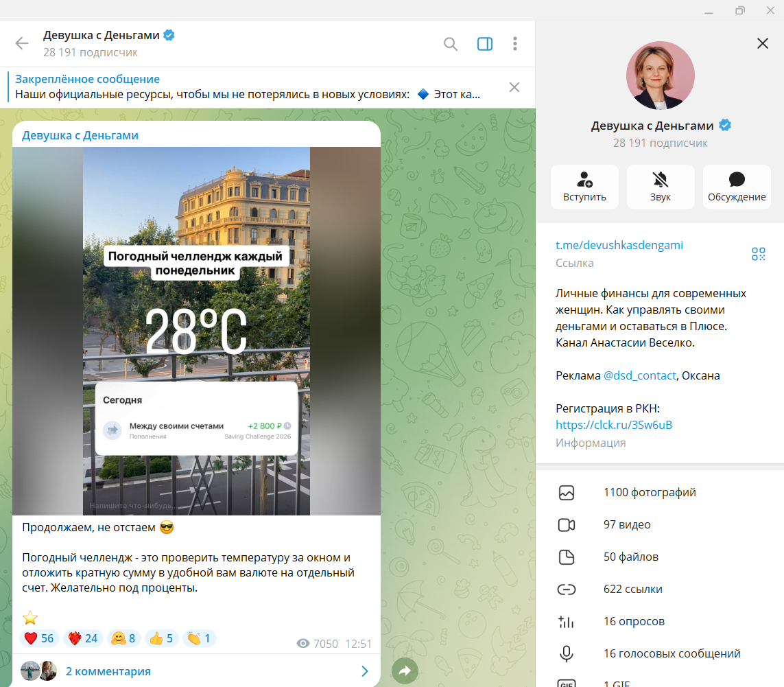The image size is (784, 687).
Task: Open the 16 опросов section
Action: point(660,621)
